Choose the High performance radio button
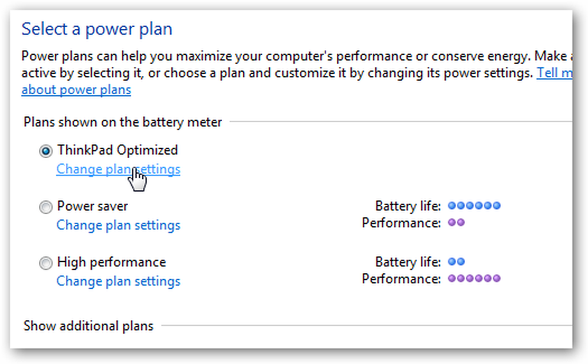 pyautogui.click(x=46, y=263)
